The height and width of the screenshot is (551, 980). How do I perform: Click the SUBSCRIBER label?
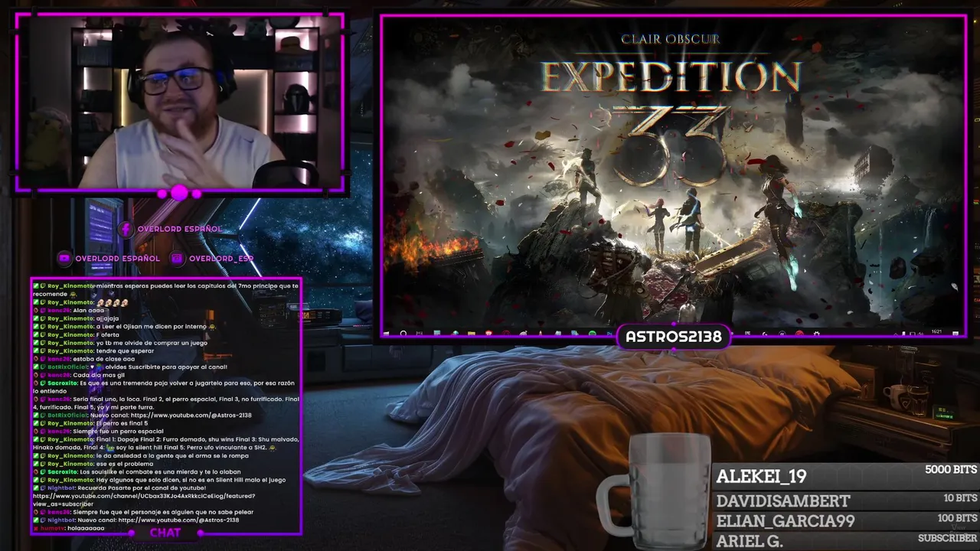(x=948, y=538)
